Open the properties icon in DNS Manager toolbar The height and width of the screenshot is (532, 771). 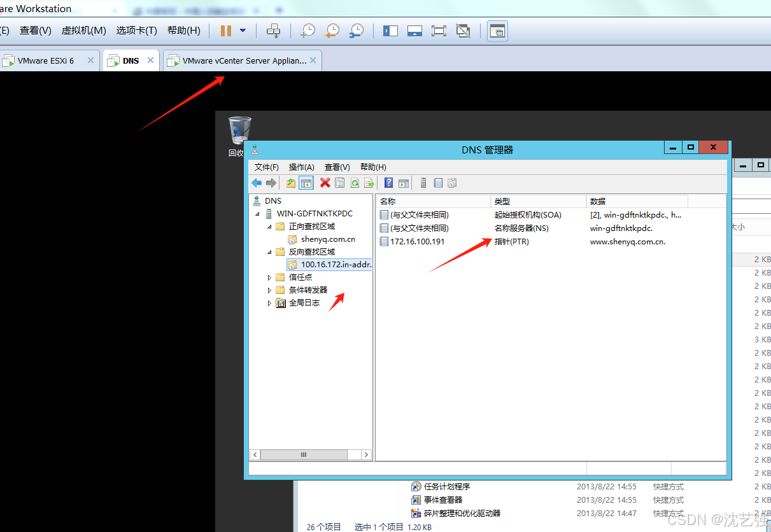point(339,183)
